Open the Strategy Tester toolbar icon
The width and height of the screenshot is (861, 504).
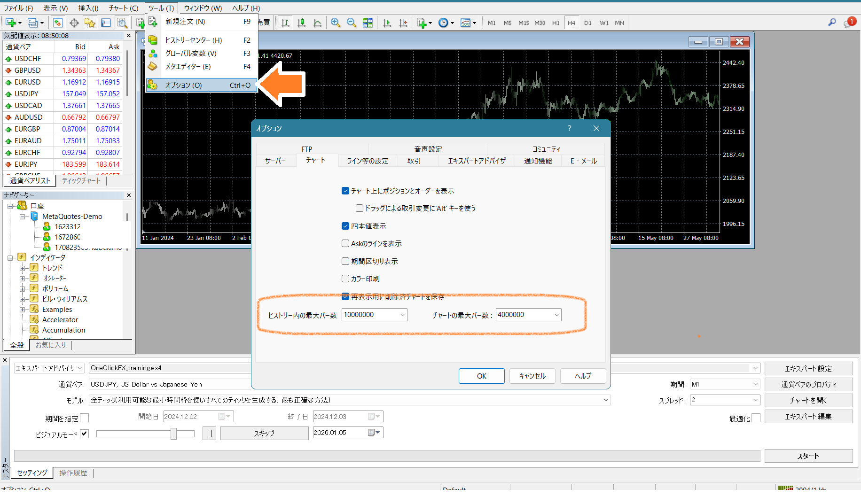click(x=122, y=23)
